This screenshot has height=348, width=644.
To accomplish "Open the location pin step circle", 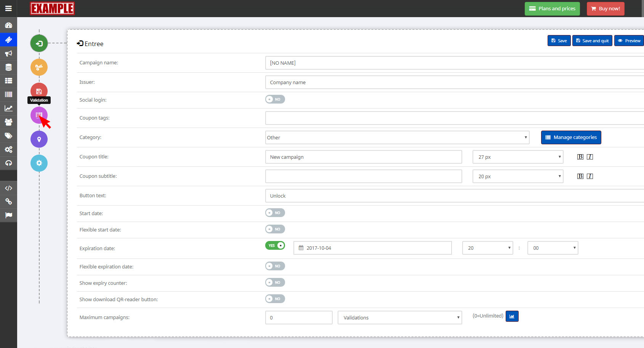I will coord(39,139).
